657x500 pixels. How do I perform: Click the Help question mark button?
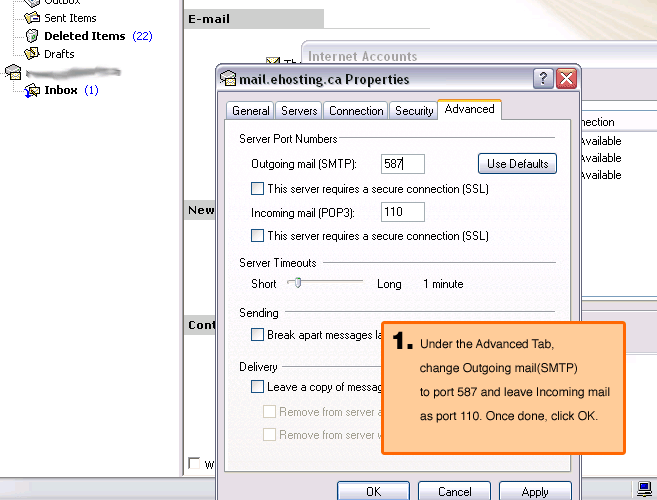(543, 78)
